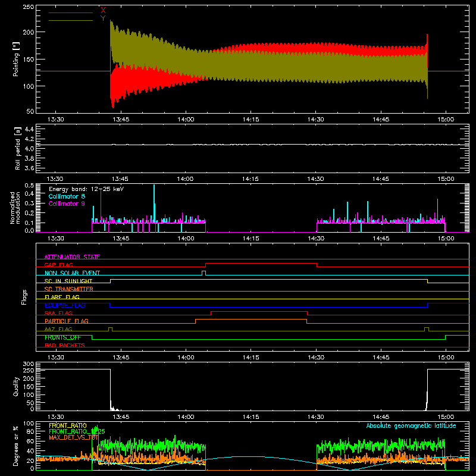The width and height of the screenshot is (476, 476).
Task: Click the cyan NON_SOLAR_EVENT pulse near 14:04
Action: point(203,273)
